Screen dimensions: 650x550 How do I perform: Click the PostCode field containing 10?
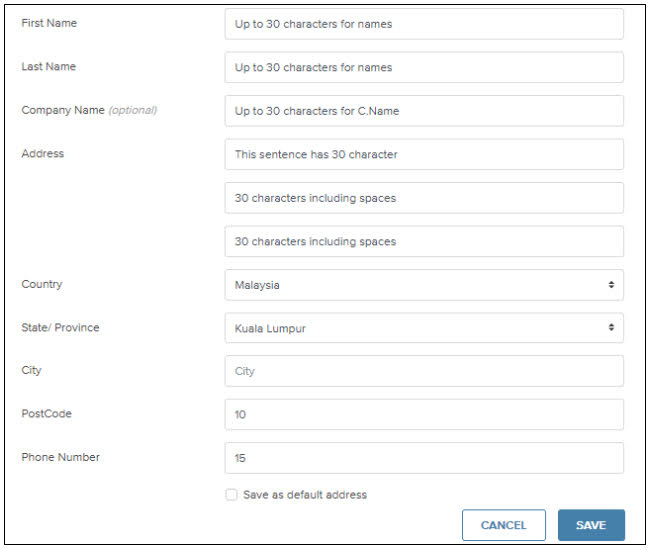pos(424,414)
